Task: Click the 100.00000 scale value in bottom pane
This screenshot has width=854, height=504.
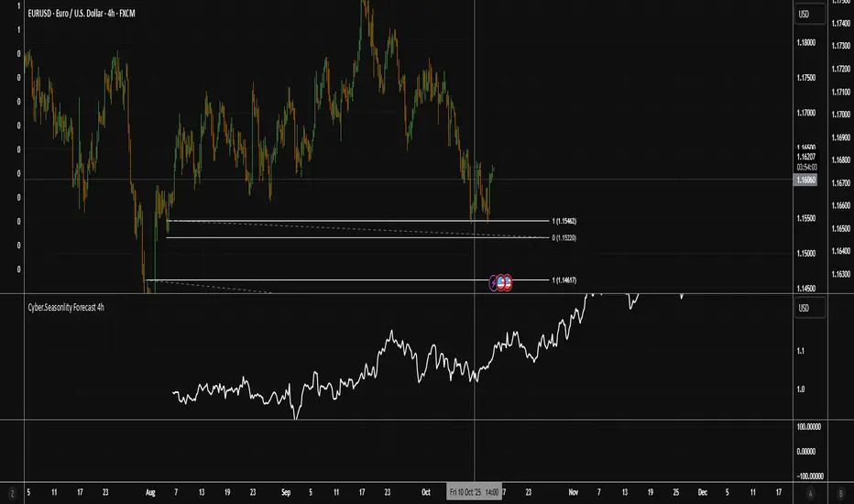Action: (x=809, y=427)
